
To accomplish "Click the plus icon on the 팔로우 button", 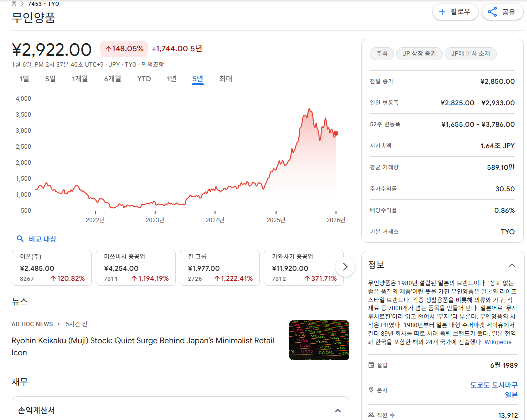I will pyautogui.click(x=442, y=12).
